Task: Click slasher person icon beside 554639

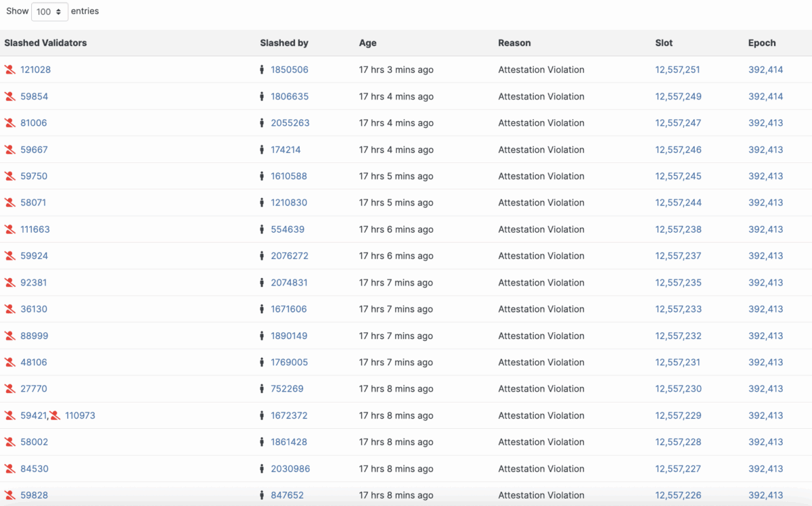Action: tap(262, 229)
